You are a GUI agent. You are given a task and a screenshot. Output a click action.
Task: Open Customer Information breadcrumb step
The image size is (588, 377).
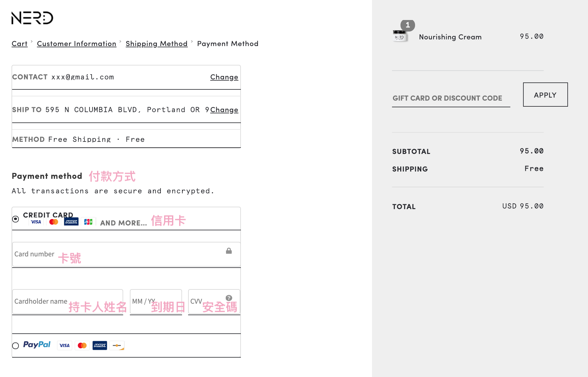pyautogui.click(x=76, y=44)
